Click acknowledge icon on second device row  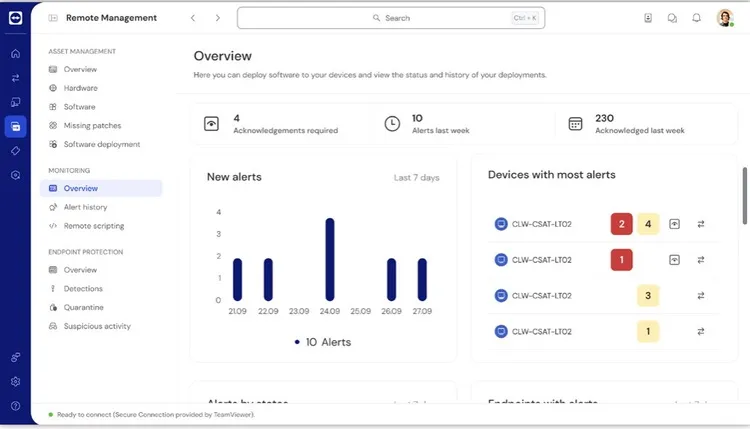(674, 260)
